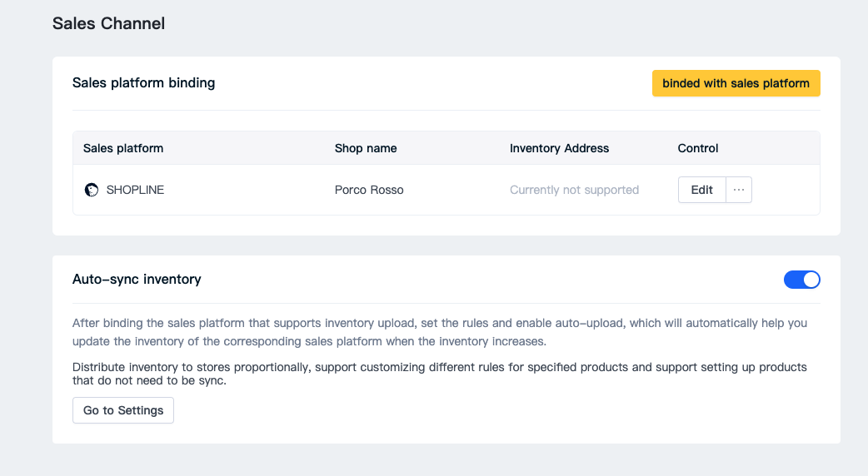The width and height of the screenshot is (868, 476).
Task: Click the Shop name column header
Action: (366, 148)
